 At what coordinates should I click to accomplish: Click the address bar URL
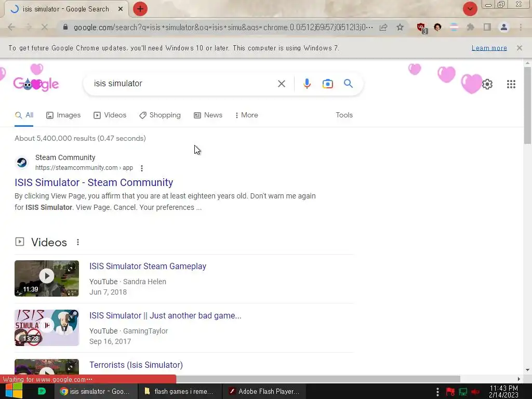point(223,27)
